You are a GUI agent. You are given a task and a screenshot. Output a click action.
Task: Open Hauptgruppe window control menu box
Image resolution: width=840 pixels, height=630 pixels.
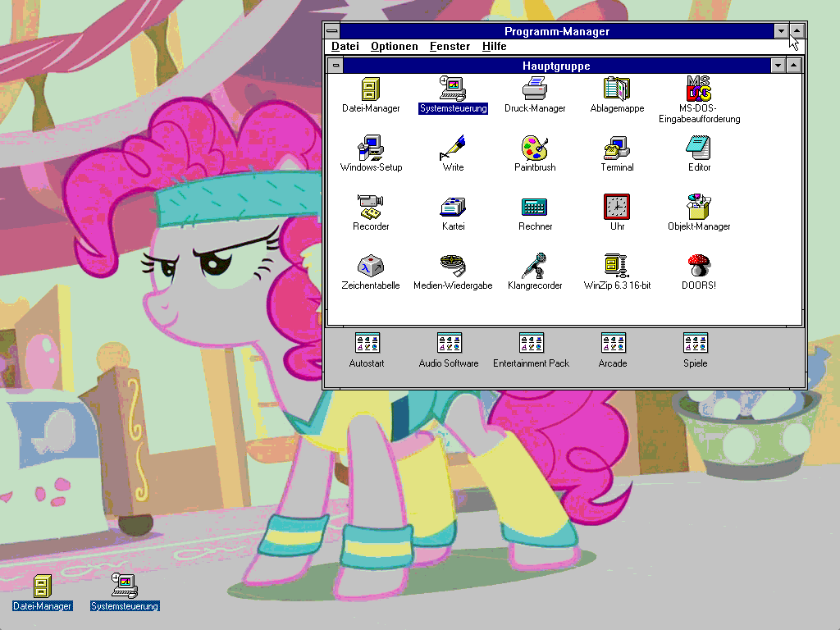(336, 66)
